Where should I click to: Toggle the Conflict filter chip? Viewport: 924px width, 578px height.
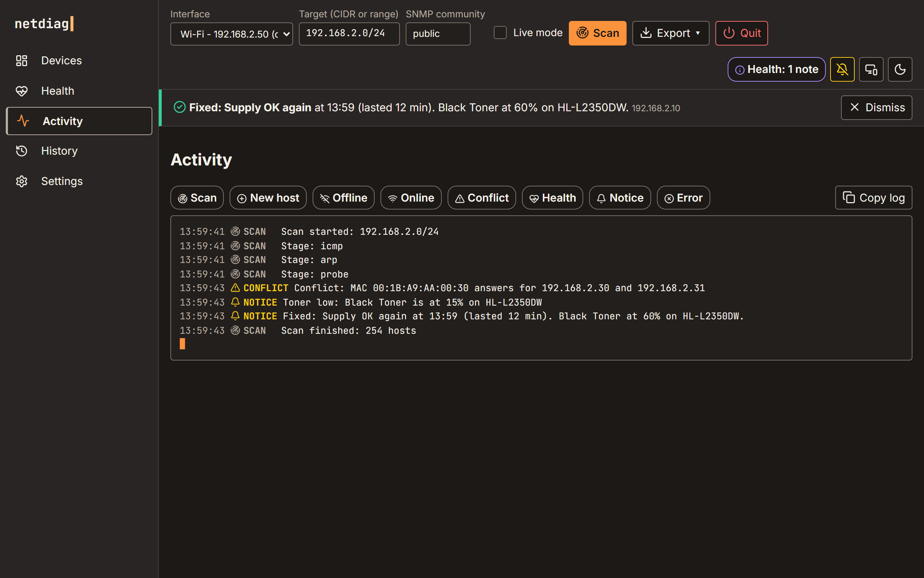click(x=481, y=198)
